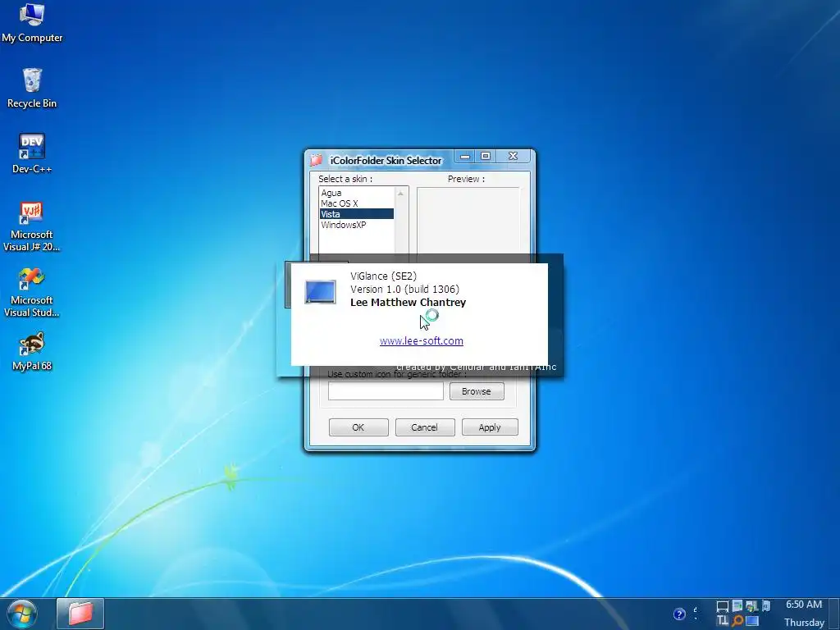This screenshot has height=630, width=840.
Task: Click the OK button
Action: tap(358, 427)
